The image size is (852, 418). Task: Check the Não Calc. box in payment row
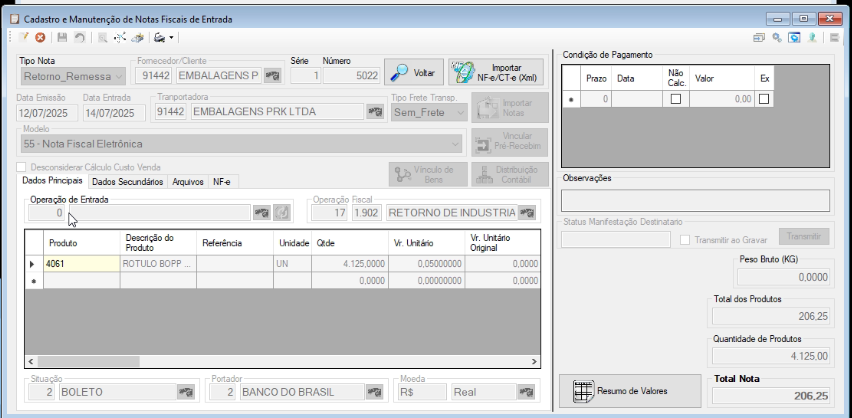coord(676,99)
